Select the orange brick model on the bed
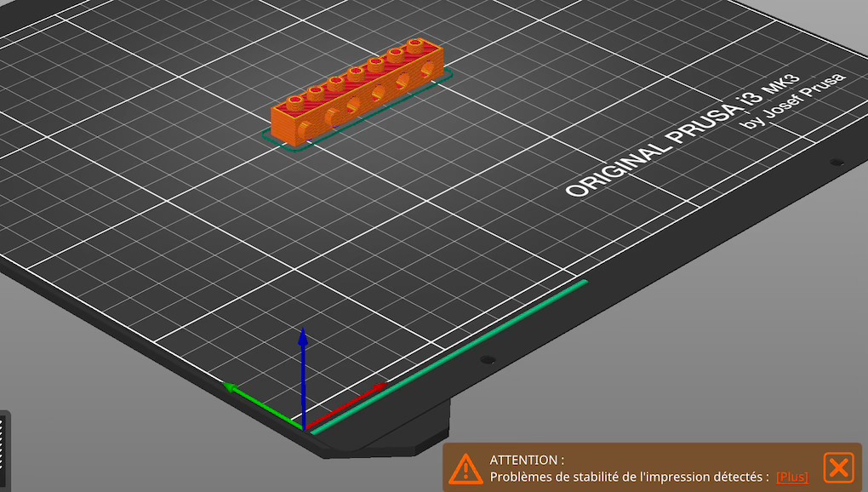Viewport: 868px width, 492px height. click(x=357, y=93)
